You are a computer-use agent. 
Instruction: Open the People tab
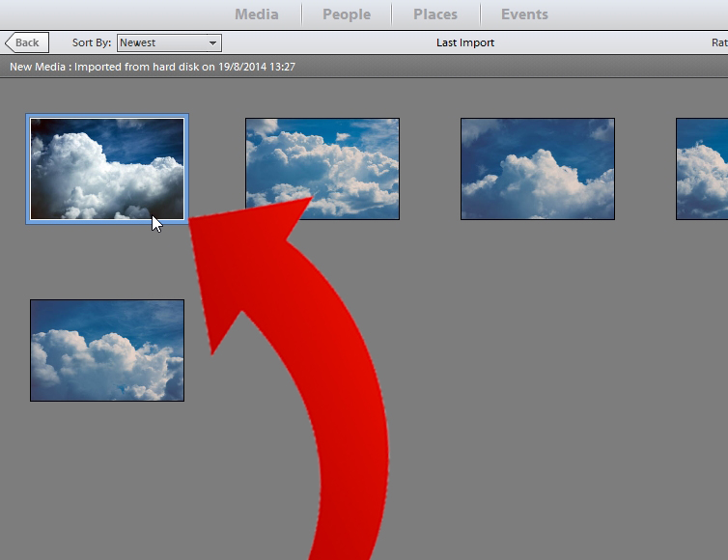(x=347, y=14)
